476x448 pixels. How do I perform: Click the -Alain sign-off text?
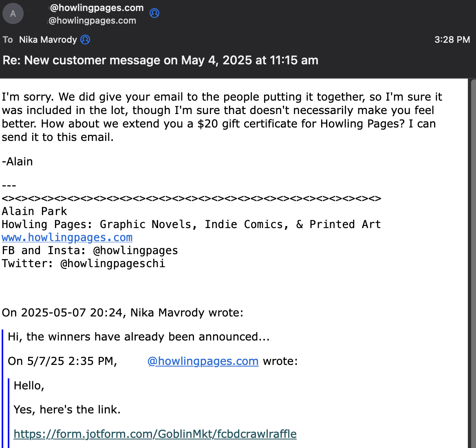(17, 161)
